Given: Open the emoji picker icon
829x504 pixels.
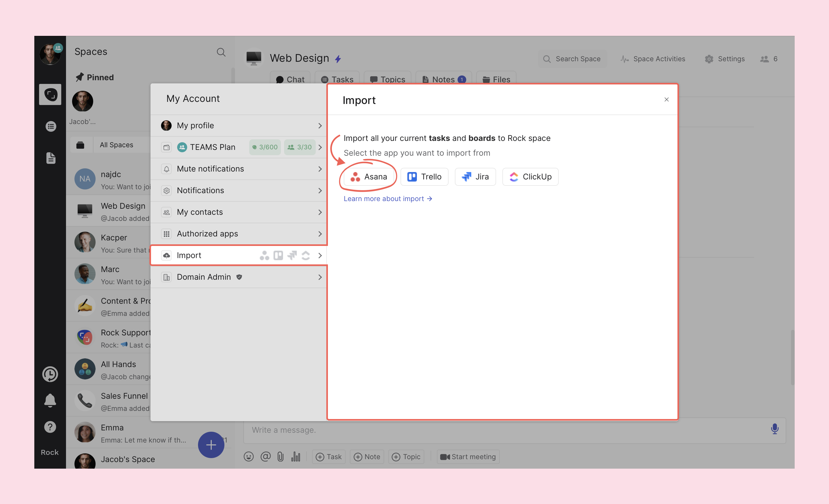Looking at the screenshot, I should [x=249, y=457].
